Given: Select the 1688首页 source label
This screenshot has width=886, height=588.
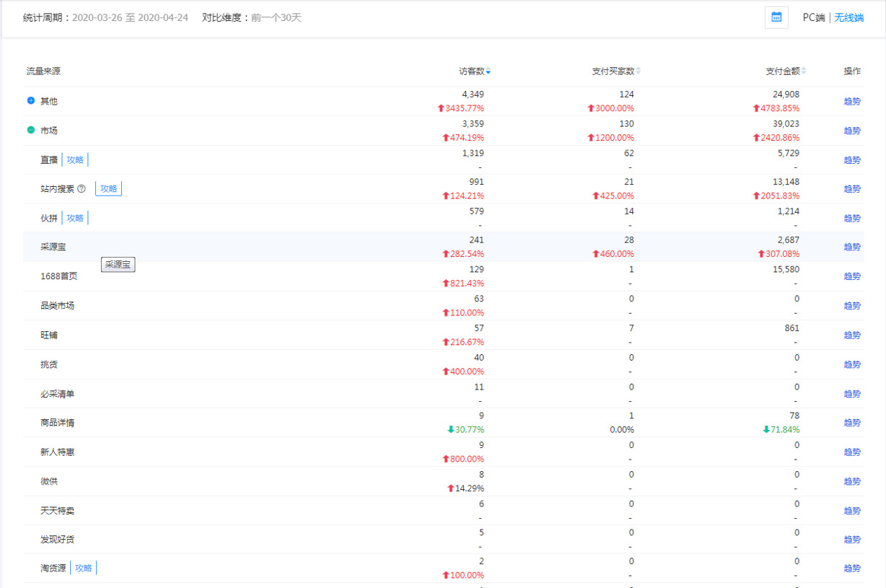Looking at the screenshot, I should [x=58, y=276].
